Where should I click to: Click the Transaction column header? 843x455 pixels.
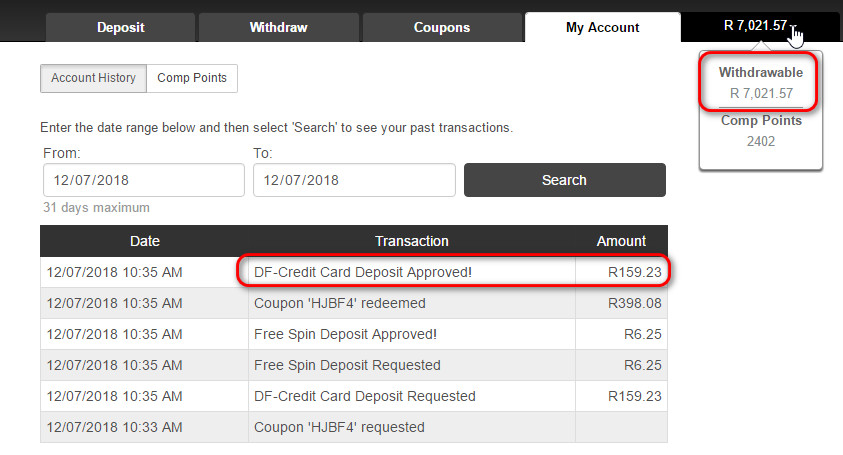(x=412, y=241)
